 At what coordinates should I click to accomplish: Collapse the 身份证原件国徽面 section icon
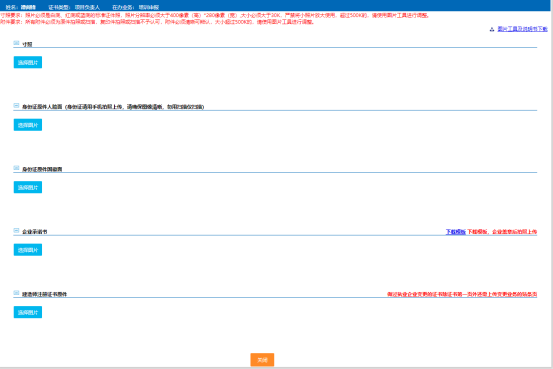pyautogui.click(x=16, y=168)
